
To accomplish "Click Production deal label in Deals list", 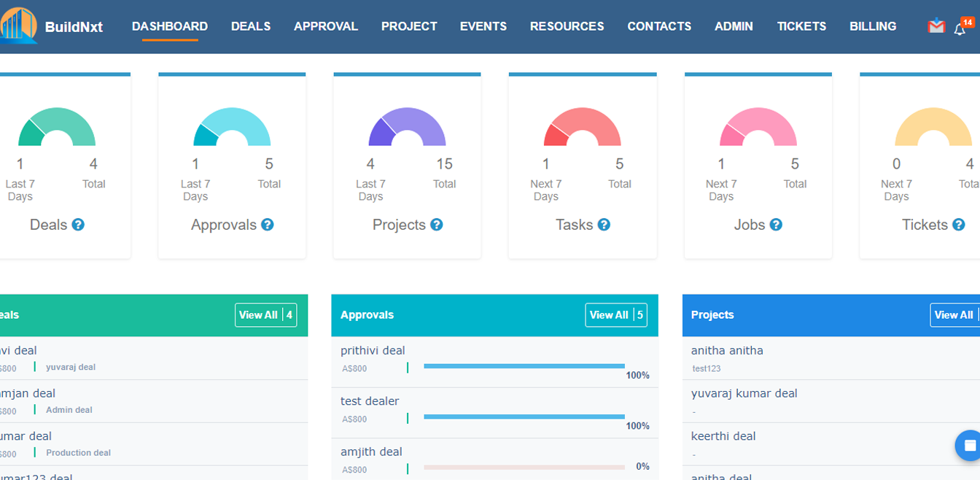I will coord(79,453).
